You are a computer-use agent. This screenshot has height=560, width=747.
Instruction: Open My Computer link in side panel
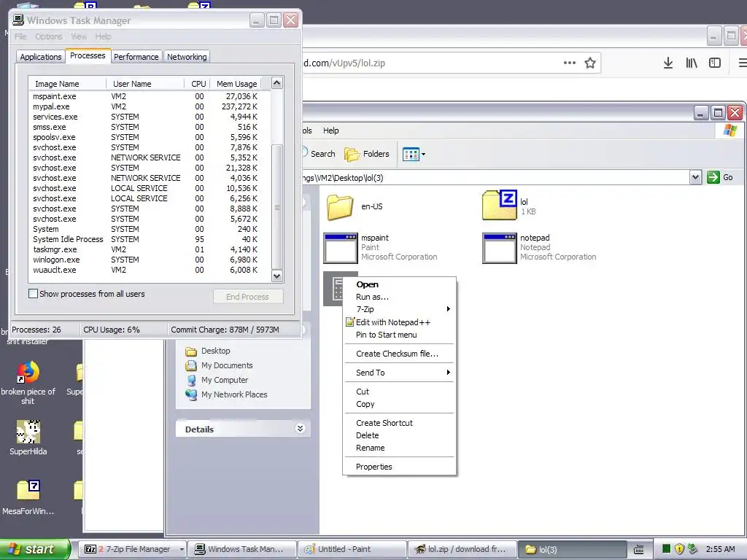[225, 380]
